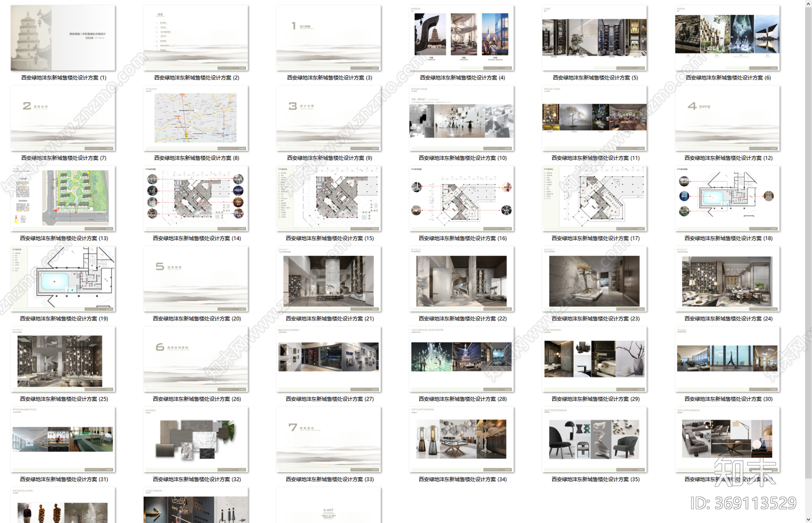Image resolution: width=812 pixels, height=523 pixels.
Task: Select the swimming pool photos thumbnail (31)
Action: point(63,439)
